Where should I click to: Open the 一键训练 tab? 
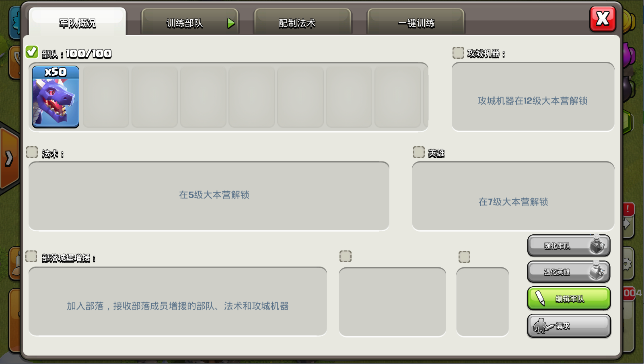pos(416,23)
